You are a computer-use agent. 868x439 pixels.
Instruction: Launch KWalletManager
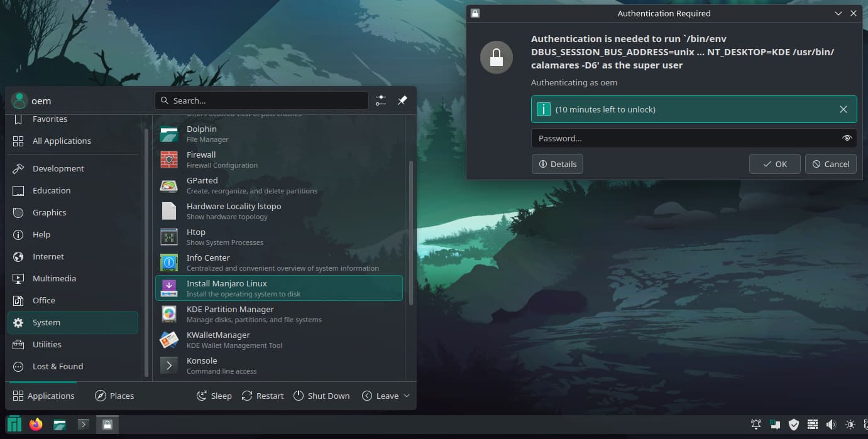(x=278, y=340)
